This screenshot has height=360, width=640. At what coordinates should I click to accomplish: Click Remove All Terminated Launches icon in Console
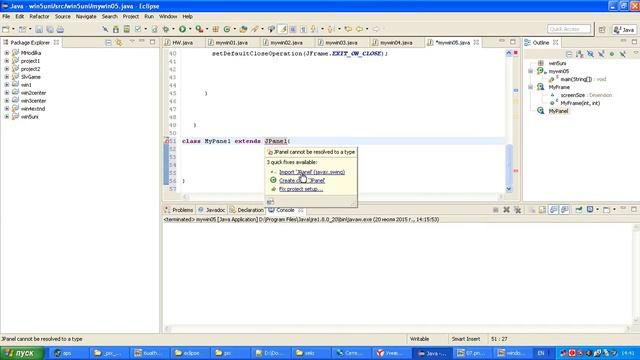517,210
